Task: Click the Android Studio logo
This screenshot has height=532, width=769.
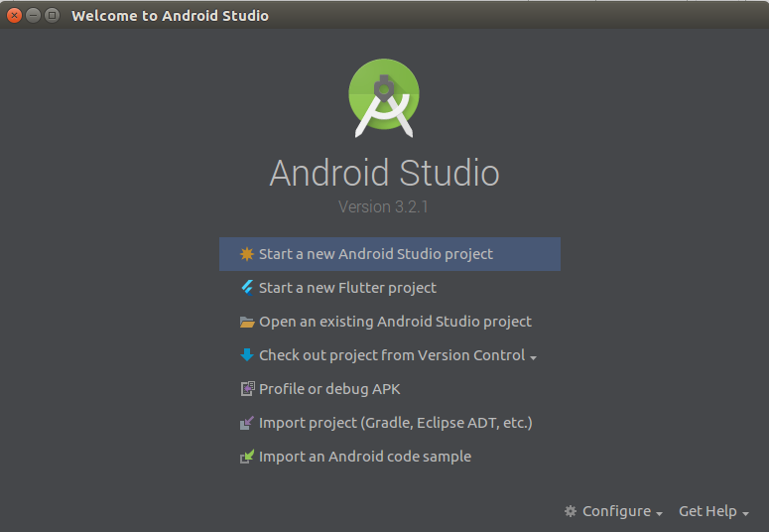Action: pos(384,98)
